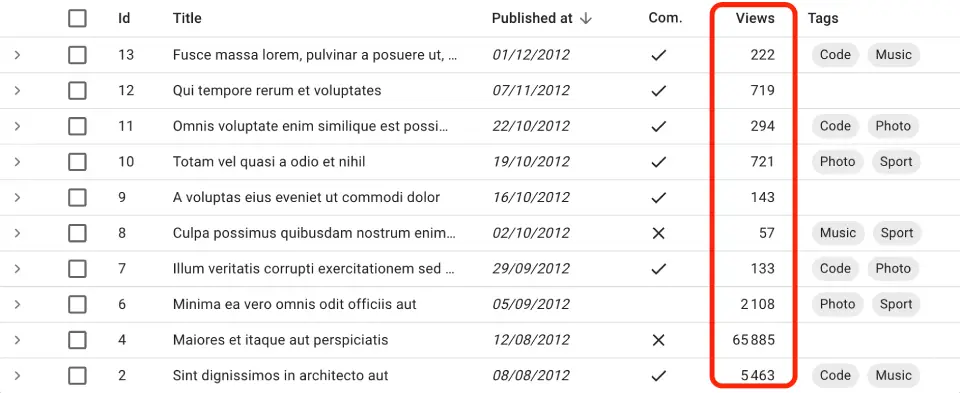Sort by the Views column header
960x393 pixels.
pos(755,18)
